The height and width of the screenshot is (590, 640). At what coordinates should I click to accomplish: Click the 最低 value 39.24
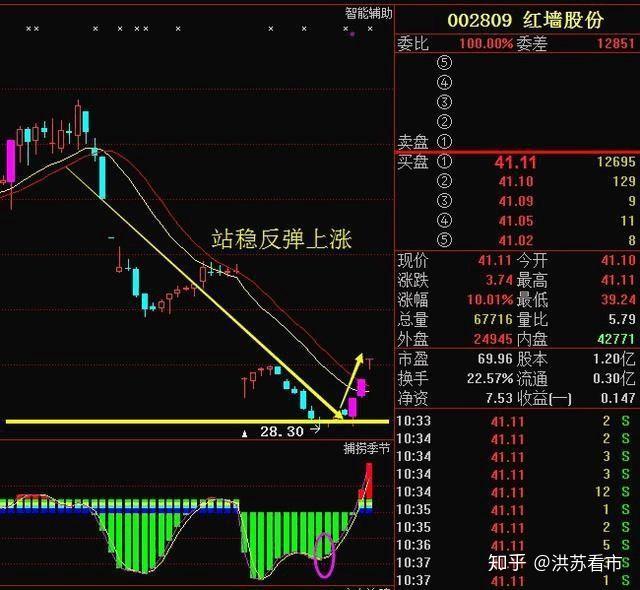(x=618, y=300)
